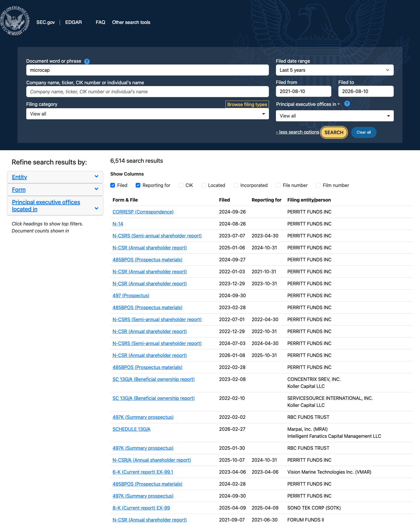This screenshot has height=525, width=420.
Task: Click CONCENTRIX SREV, INC. entity text
Action: click(x=314, y=379)
